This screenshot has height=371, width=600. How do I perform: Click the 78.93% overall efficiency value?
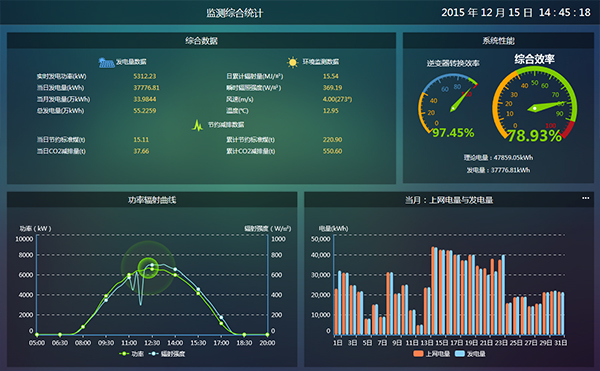pyautogui.click(x=534, y=135)
